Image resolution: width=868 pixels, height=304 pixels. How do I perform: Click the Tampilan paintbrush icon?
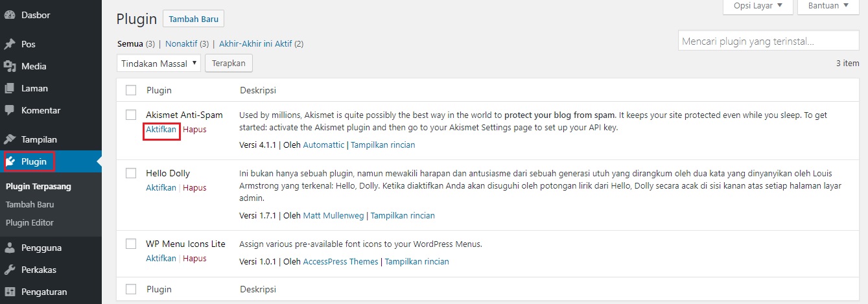point(10,139)
